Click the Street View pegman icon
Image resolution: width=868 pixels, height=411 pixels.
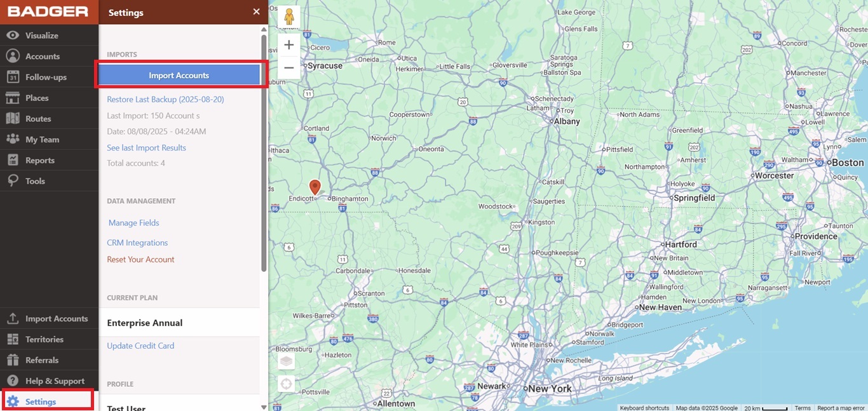pyautogui.click(x=289, y=17)
